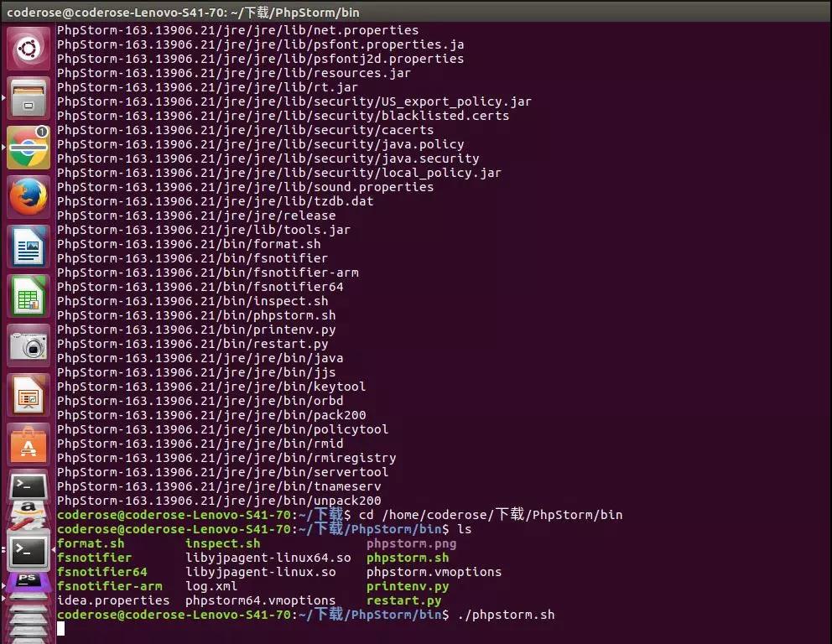Open Ubuntu Software Center
The image size is (832, 644).
[x=29, y=444]
